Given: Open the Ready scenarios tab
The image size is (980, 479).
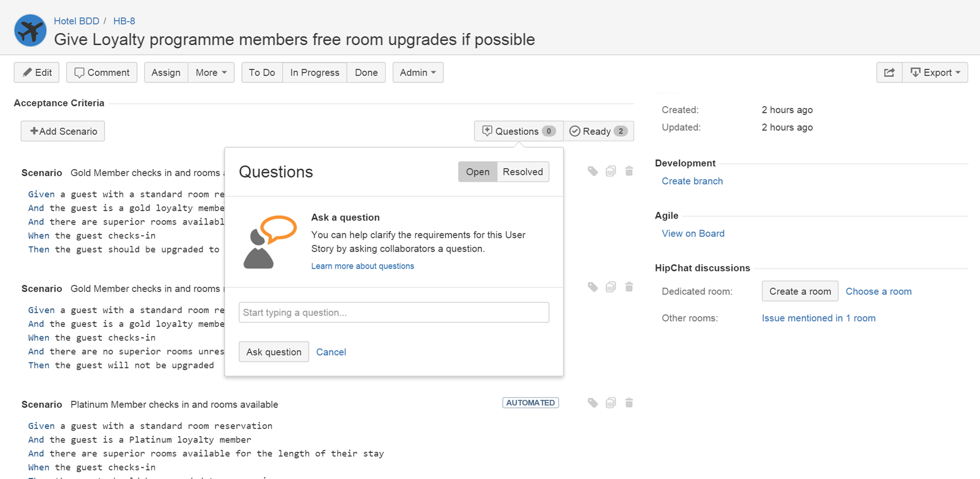Looking at the screenshot, I should [x=598, y=131].
